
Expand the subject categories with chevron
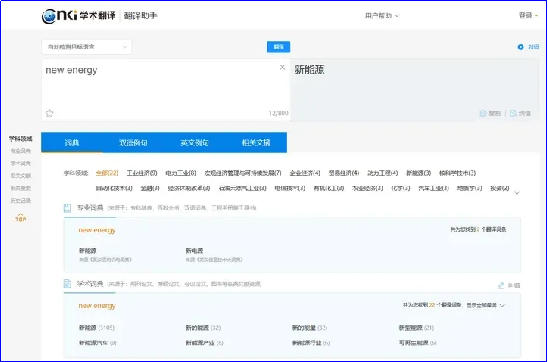[517, 192]
